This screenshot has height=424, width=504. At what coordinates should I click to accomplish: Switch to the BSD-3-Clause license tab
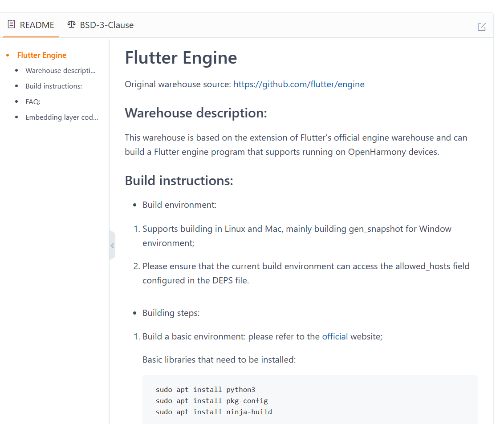coord(100,25)
